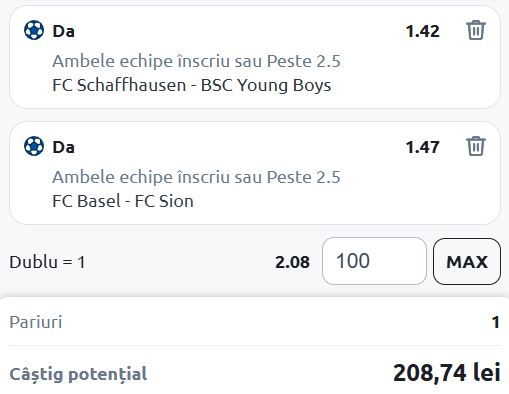The image size is (509, 394).
Task: Set the stake to maximum with MAX
Action: tap(467, 262)
